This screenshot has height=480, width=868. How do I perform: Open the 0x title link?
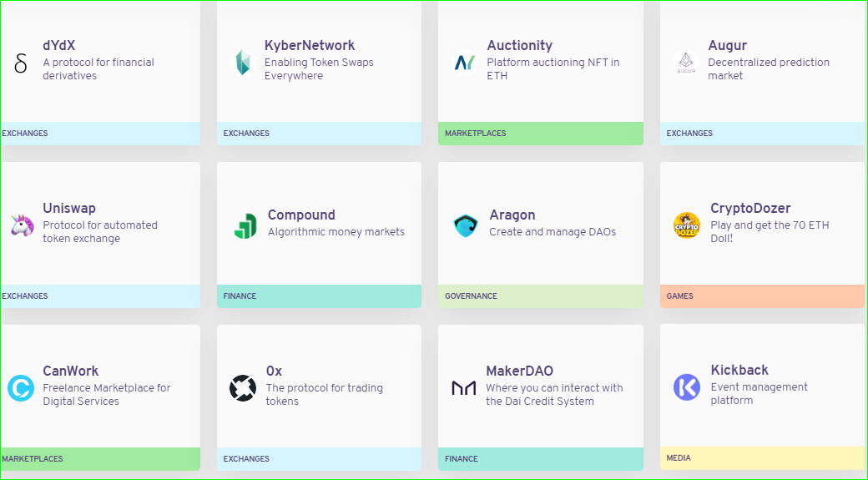point(274,371)
